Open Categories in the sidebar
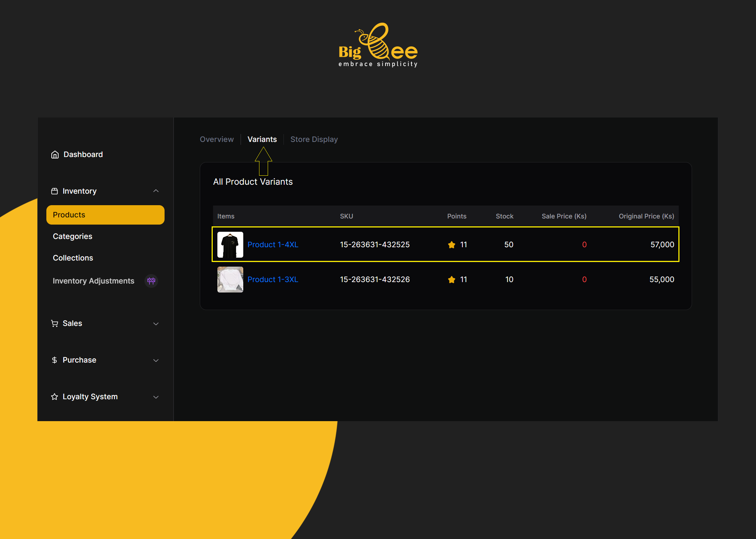The width and height of the screenshot is (756, 539). click(x=73, y=236)
